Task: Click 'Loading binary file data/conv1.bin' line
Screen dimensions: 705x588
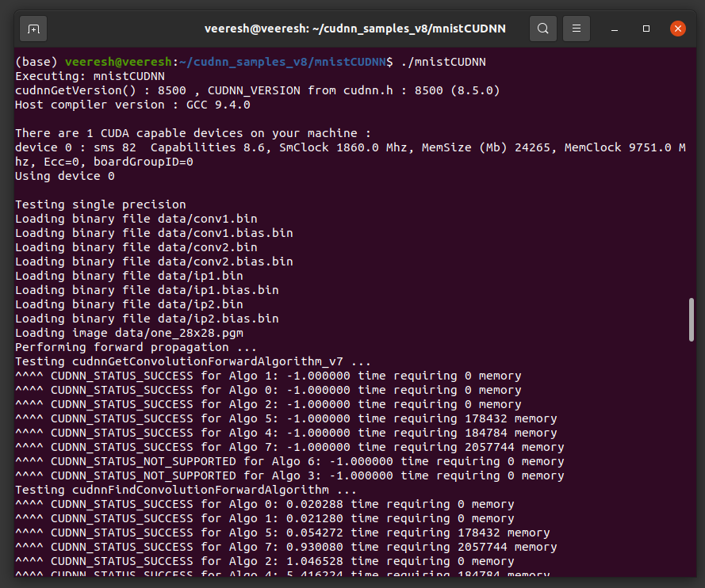Action: coord(136,220)
